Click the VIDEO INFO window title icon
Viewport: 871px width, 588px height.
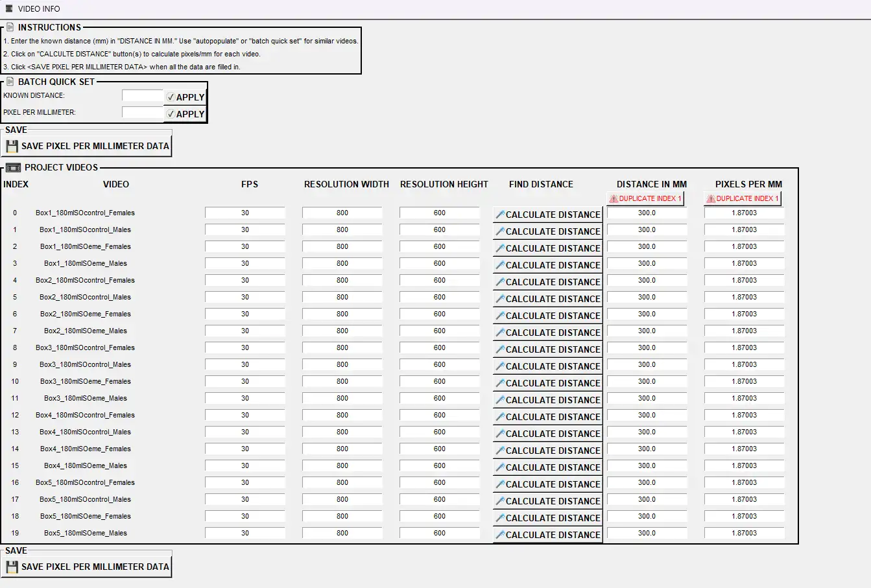click(8, 8)
